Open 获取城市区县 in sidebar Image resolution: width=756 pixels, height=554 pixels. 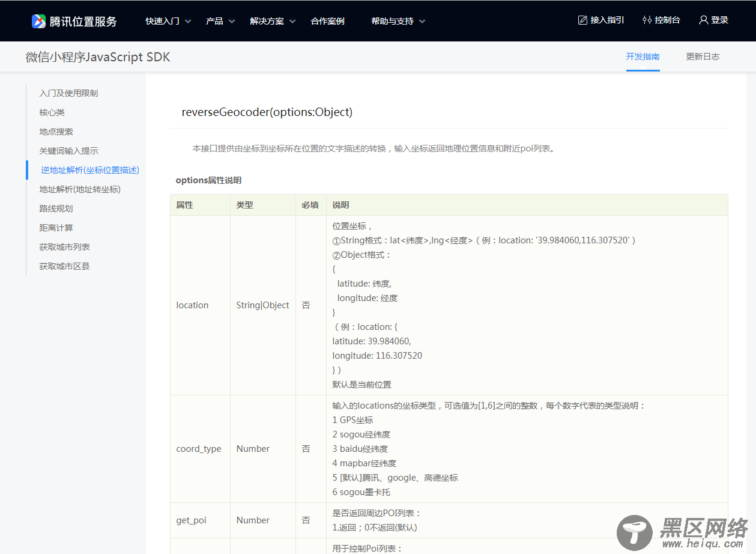click(x=65, y=266)
